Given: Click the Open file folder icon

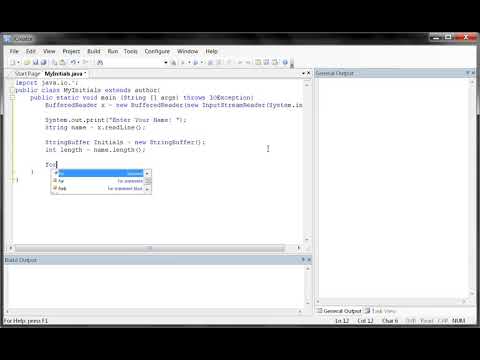Looking at the screenshot, I should [27, 62].
